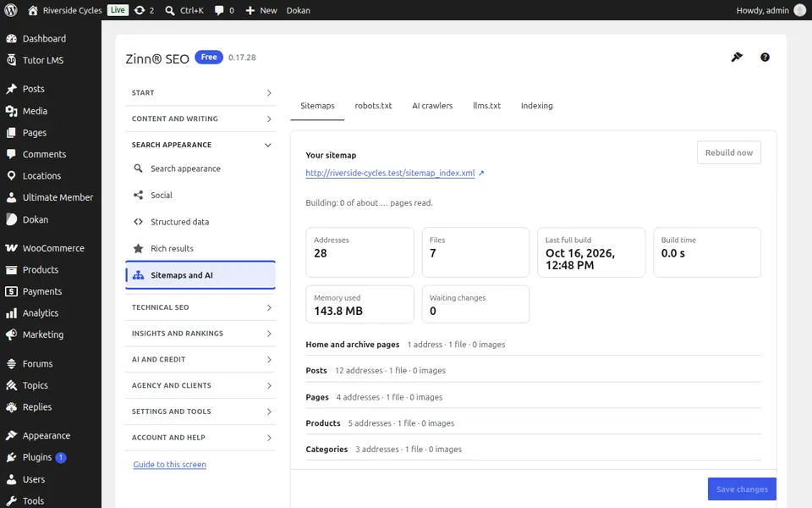The height and width of the screenshot is (508, 812).
Task: Collapse the SEARCH APPEARANCE section
Action: pyautogui.click(x=200, y=145)
